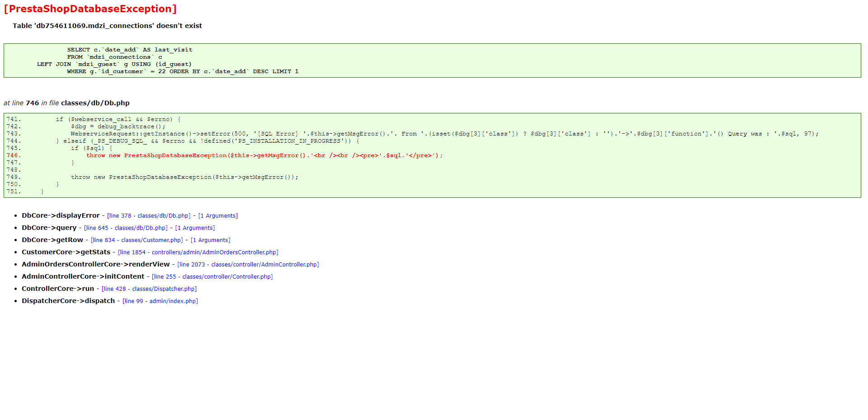Screen dimensions: 868x420
Task: Show arguments for DbCore->displayError
Action: [218, 216]
